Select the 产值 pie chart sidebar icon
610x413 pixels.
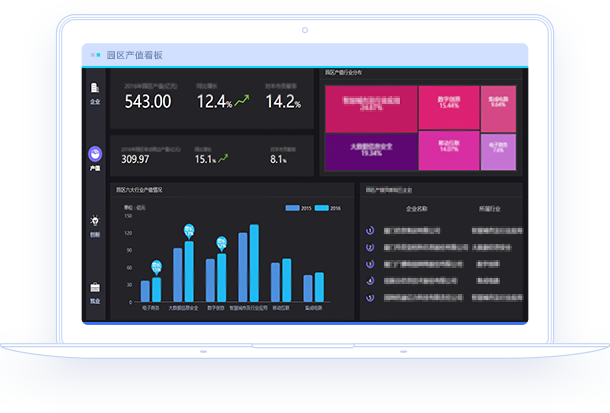pos(95,154)
